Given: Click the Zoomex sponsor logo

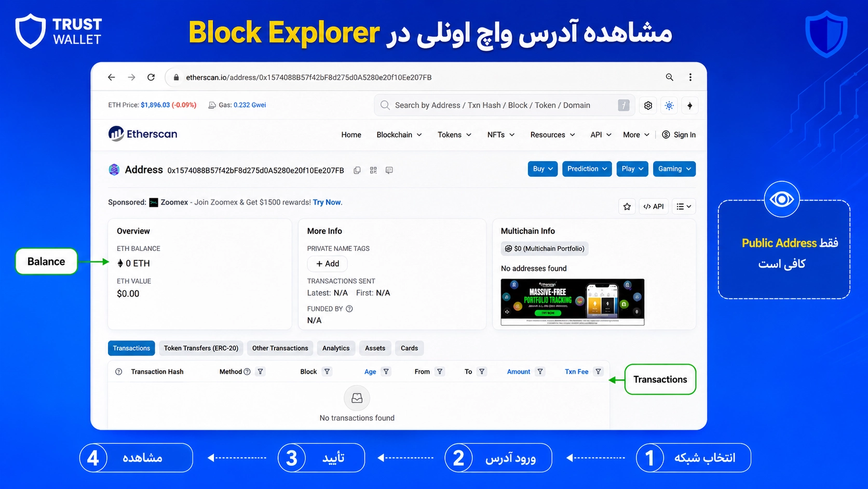Looking at the screenshot, I should tap(154, 202).
